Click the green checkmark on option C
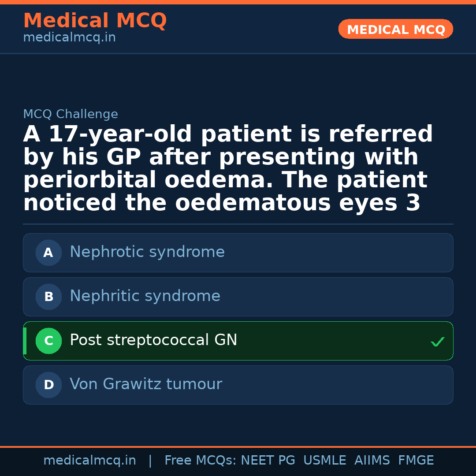Image resolution: width=476 pixels, height=476 pixels. pyautogui.click(x=437, y=342)
